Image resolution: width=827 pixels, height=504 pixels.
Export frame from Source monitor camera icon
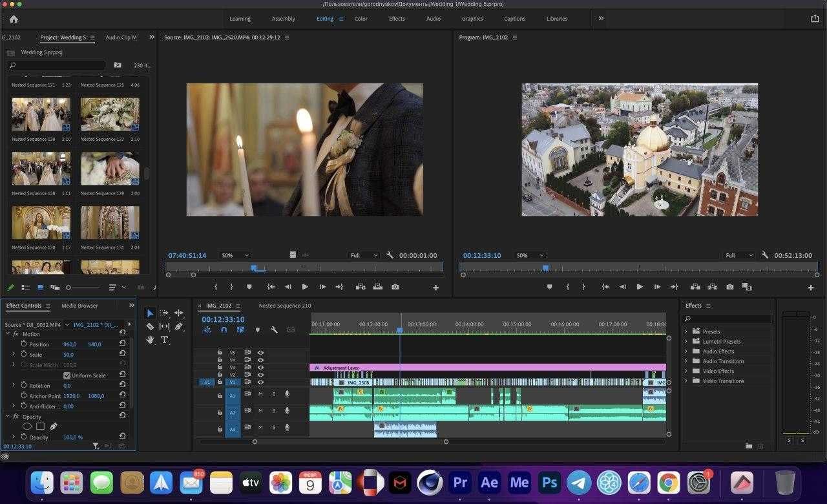click(x=395, y=287)
